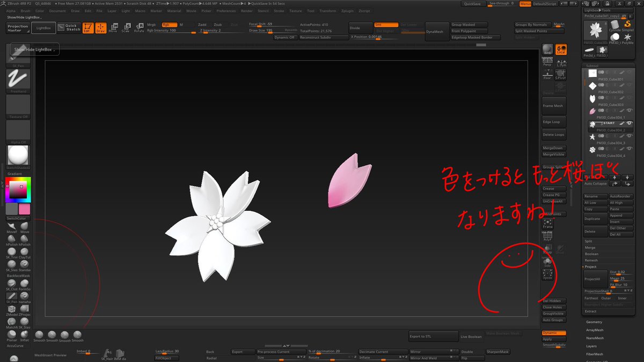Image resolution: width=644 pixels, height=362 pixels.
Task: Toggle Zsub sculpt mode
Action: point(218,25)
